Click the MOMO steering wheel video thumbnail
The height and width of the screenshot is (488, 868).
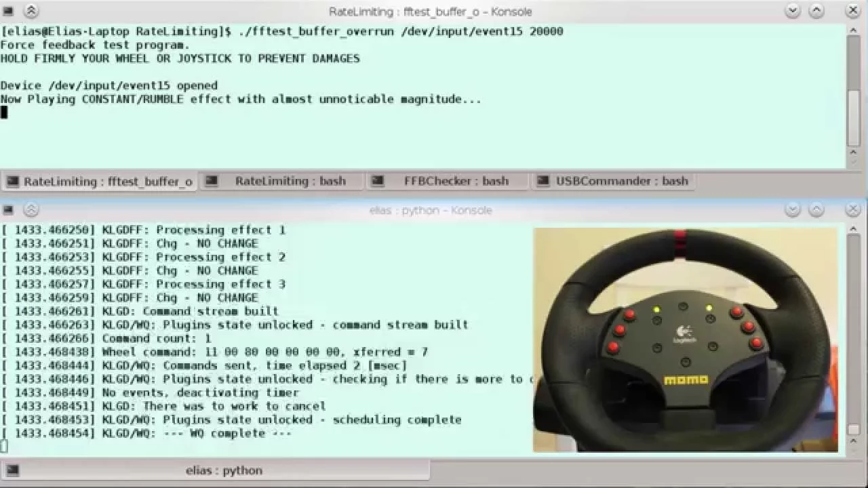(685, 340)
